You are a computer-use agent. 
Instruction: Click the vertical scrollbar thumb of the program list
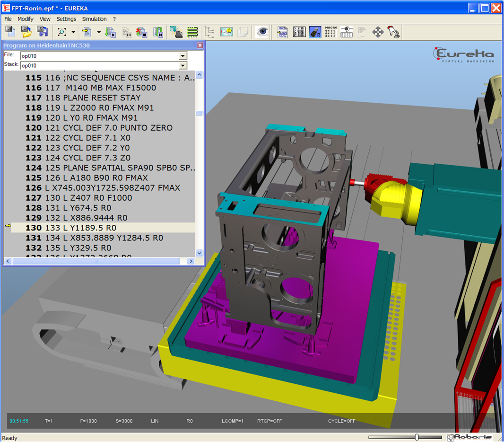[200, 113]
